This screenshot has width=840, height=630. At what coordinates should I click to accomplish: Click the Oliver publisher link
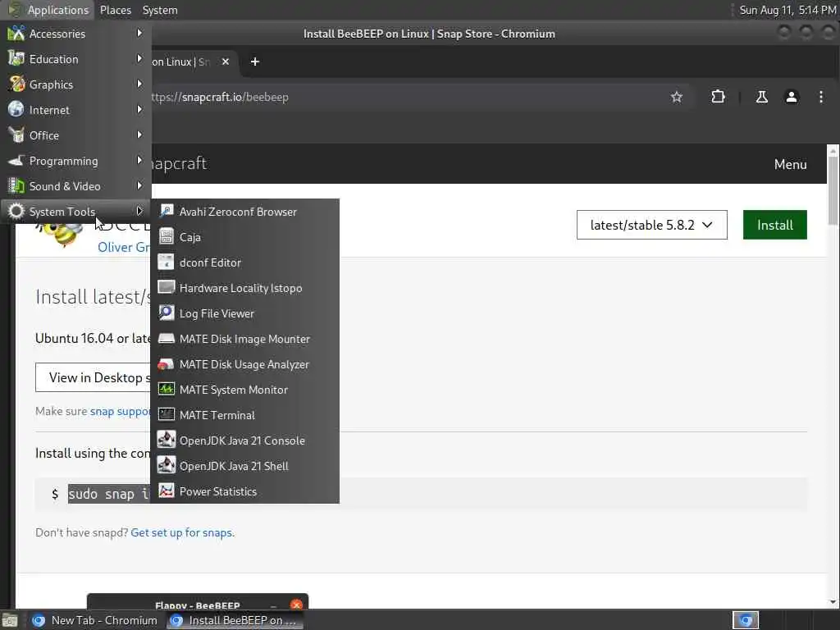[124, 247]
